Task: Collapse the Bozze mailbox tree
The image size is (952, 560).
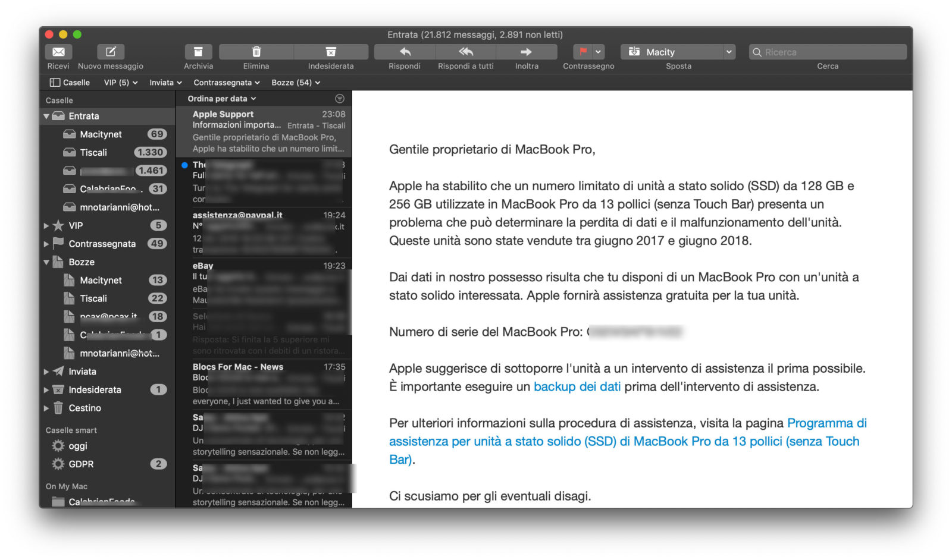Action: point(46,262)
